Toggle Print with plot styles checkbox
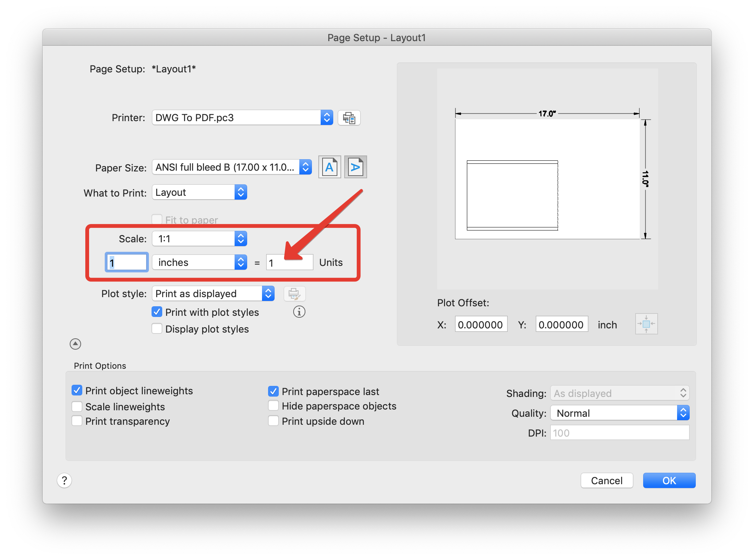This screenshot has height=560, width=754. tap(157, 312)
